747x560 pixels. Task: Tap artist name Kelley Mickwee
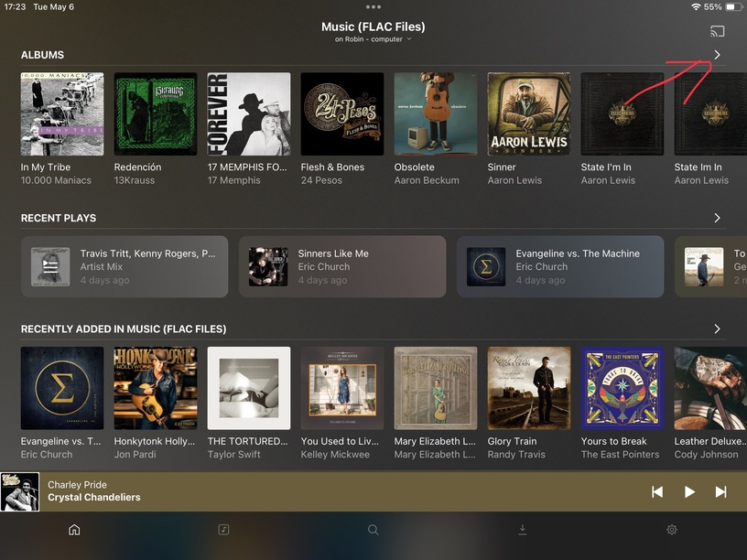pyautogui.click(x=335, y=454)
